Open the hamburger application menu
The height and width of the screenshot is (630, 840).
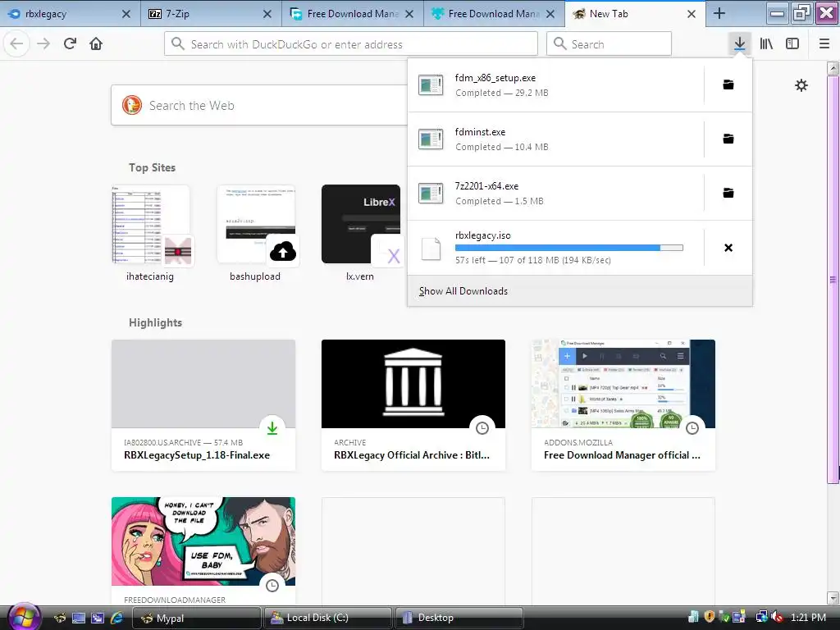click(824, 44)
